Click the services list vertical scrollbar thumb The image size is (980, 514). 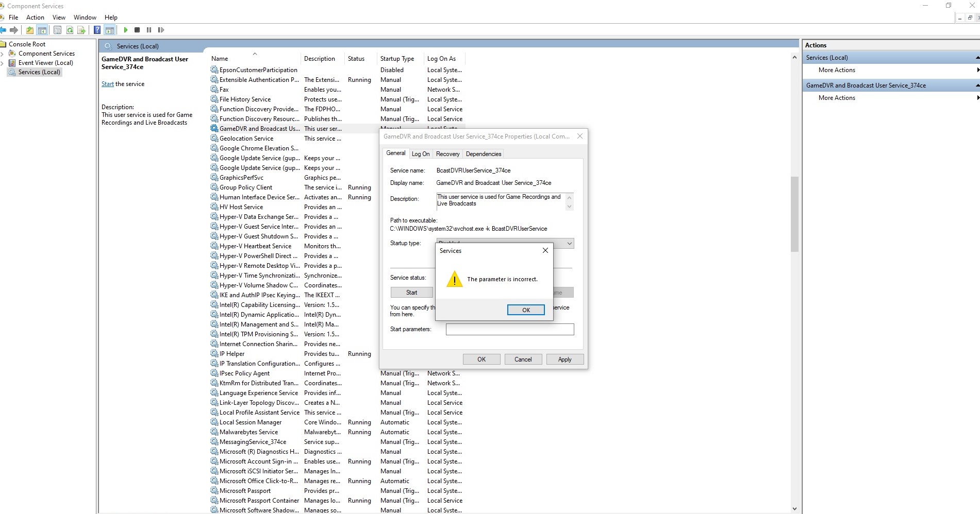click(x=794, y=214)
